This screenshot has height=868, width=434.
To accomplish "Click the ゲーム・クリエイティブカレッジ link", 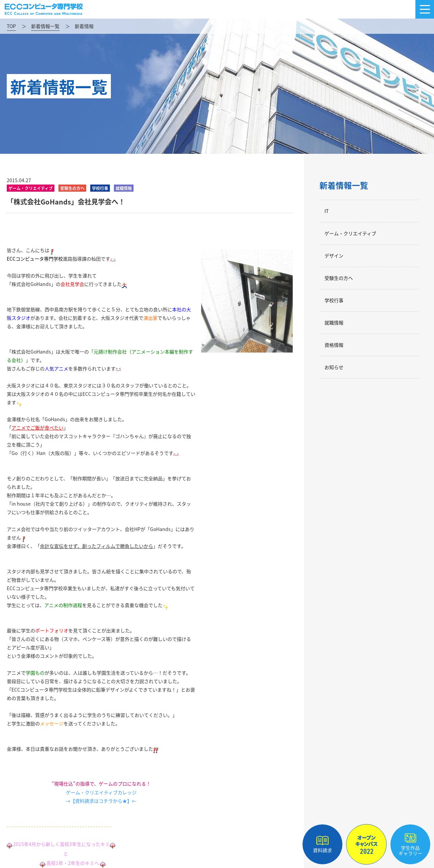I will 101,793.
